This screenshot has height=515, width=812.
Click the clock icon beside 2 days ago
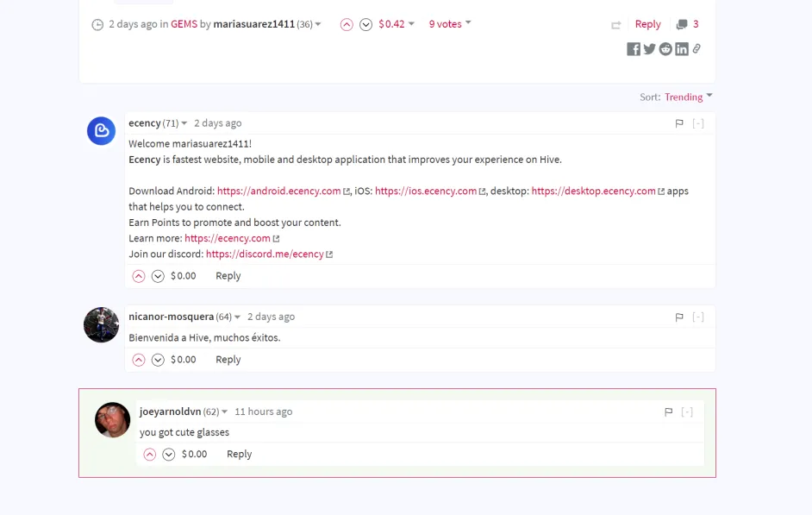(x=97, y=24)
